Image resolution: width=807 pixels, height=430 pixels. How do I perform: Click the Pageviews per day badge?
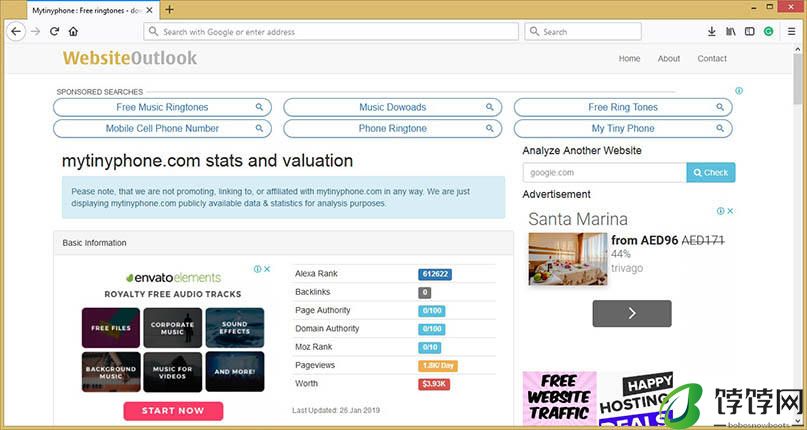tap(438, 366)
